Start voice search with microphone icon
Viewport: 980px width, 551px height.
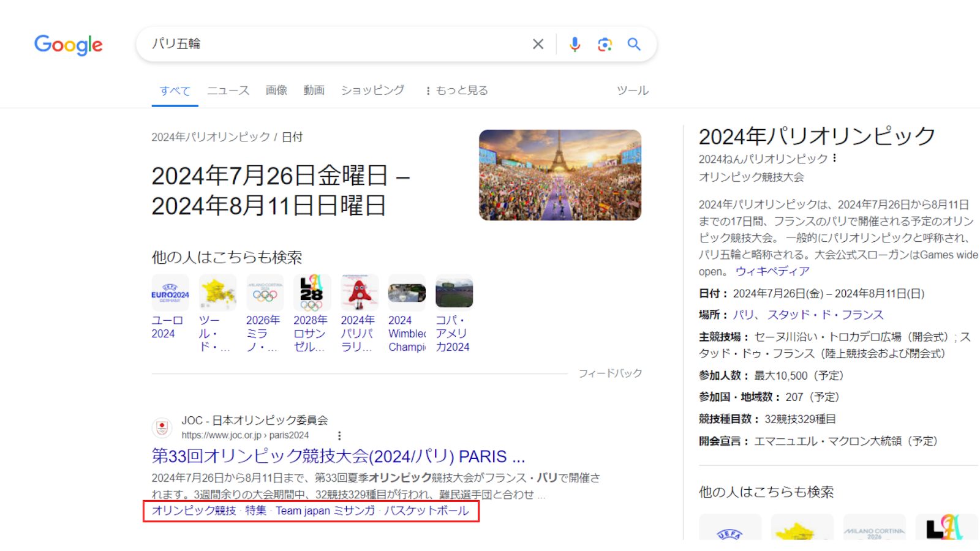[x=575, y=44]
